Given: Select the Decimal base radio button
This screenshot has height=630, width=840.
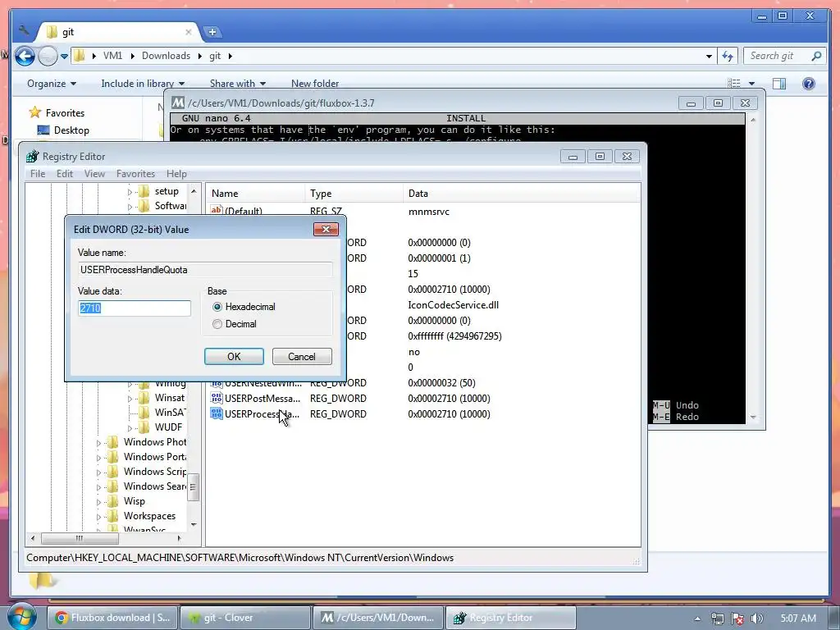Looking at the screenshot, I should (x=217, y=324).
